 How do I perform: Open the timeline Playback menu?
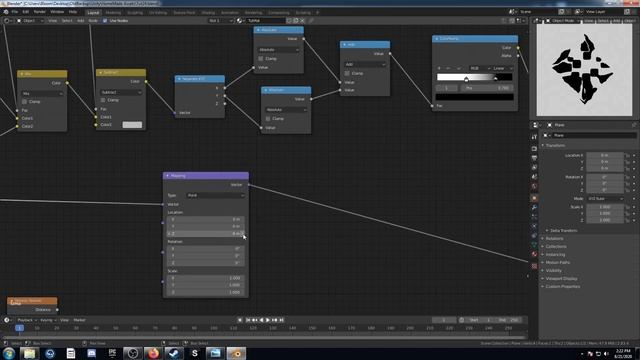(26, 320)
